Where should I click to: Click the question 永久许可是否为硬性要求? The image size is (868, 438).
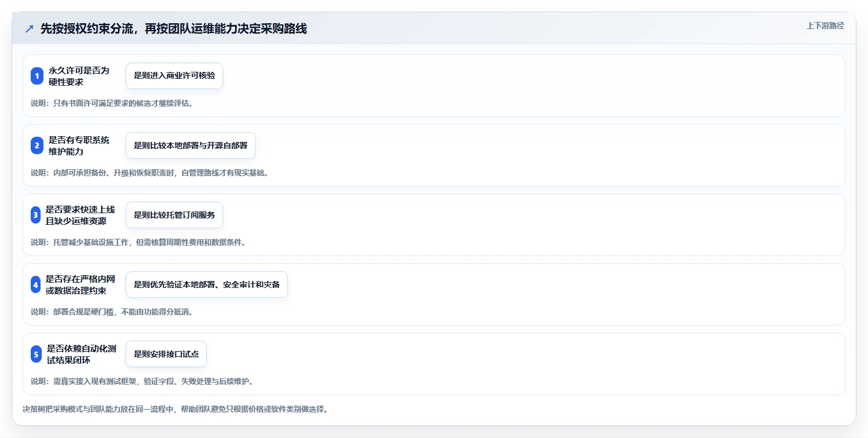click(x=79, y=76)
